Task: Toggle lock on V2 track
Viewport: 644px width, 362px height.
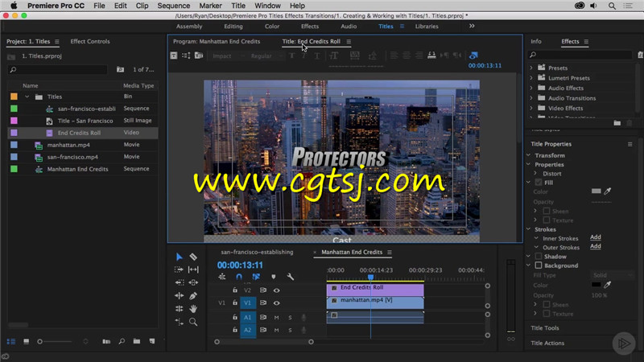Action: pyautogui.click(x=235, y=290)
